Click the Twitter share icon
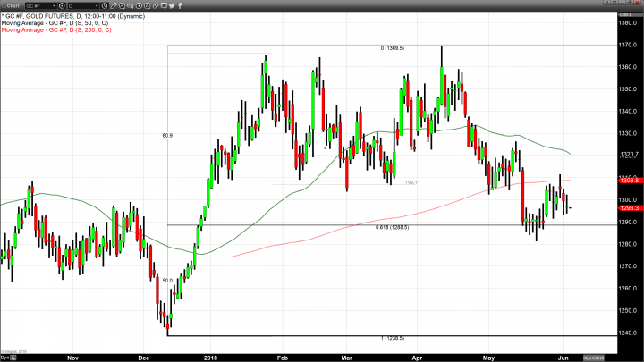 click(172, 5)
